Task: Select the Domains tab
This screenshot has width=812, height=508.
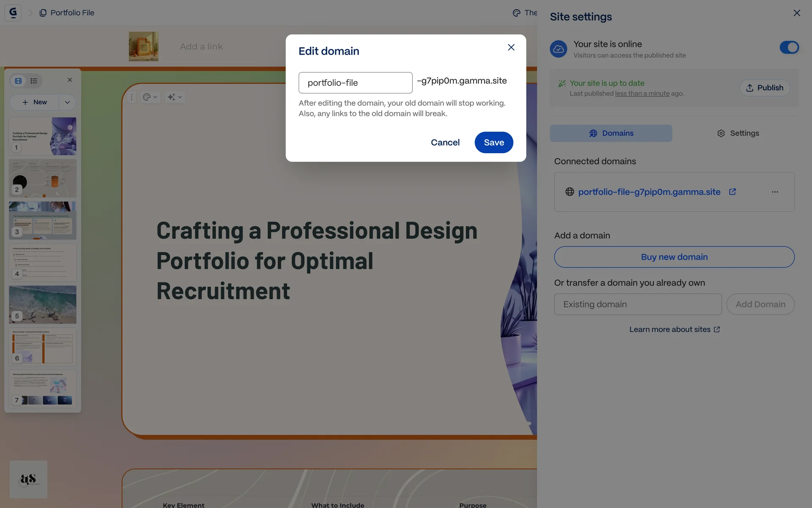Action: tap(611, 133)
